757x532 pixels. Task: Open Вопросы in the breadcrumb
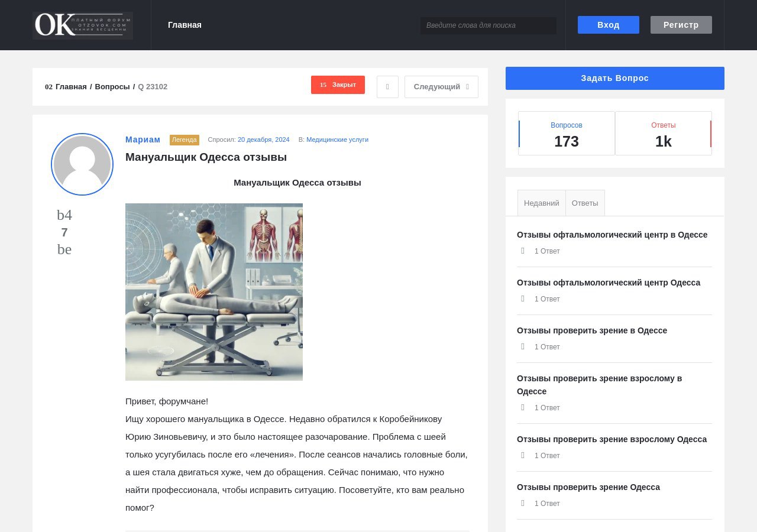112,87
